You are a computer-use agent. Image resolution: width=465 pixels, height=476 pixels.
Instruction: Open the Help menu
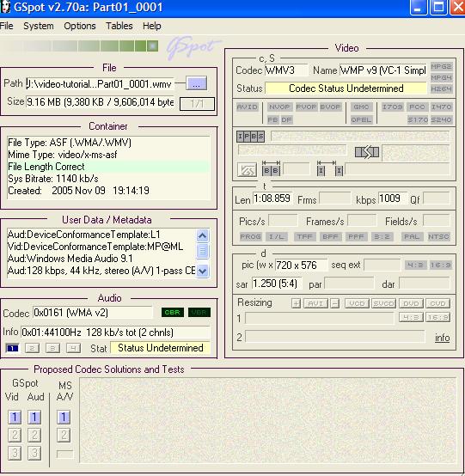(151, 26)
